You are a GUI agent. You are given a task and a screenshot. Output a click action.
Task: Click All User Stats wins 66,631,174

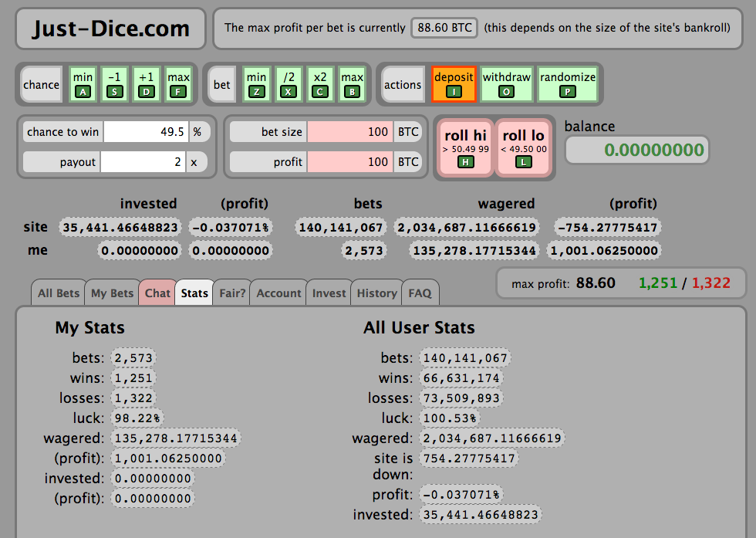[x=461, y=377]
